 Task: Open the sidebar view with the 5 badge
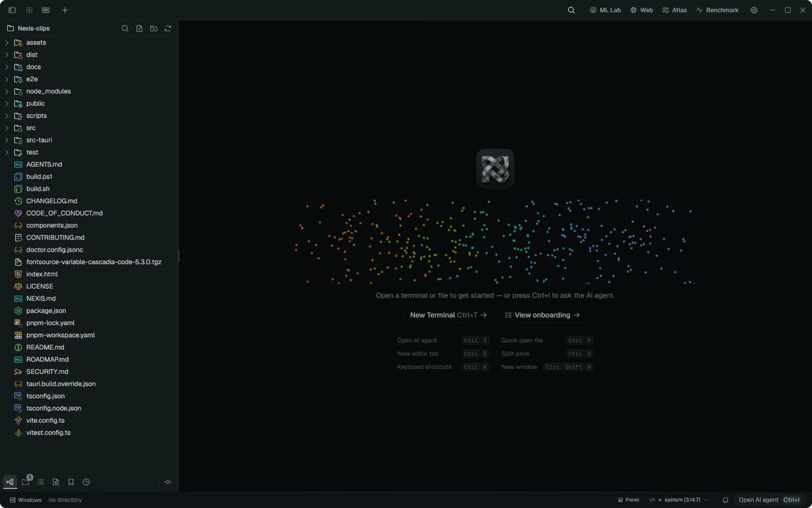pos(26,481)
